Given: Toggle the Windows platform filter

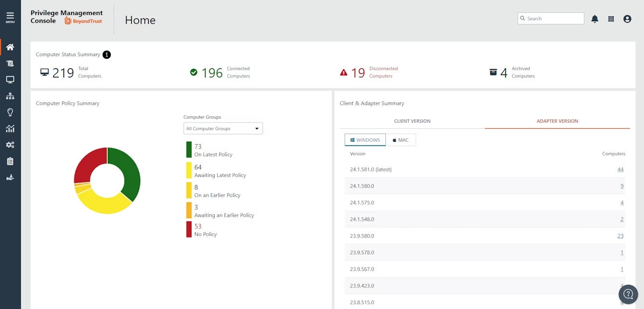Looking at the screenshot, I should (365, 140).
